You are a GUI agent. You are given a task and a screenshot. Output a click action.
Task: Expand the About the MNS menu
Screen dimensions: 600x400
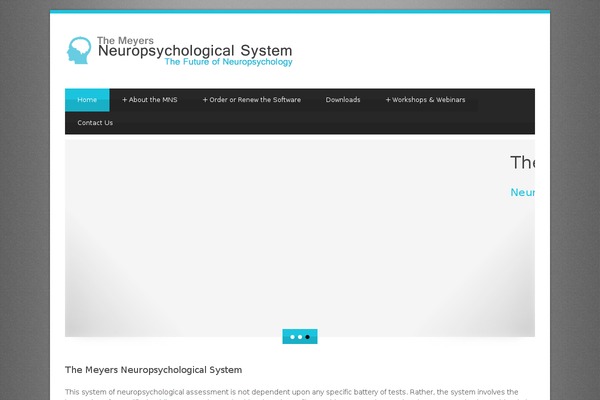click(150, 100)
